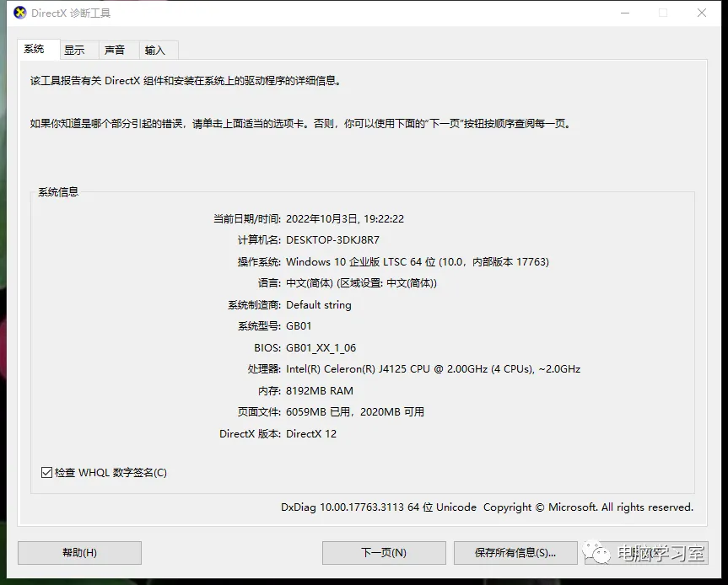Click the computer name DESKTOP-3DKJ8R7
The image size is (728, 585).
[x=332, y=240]
